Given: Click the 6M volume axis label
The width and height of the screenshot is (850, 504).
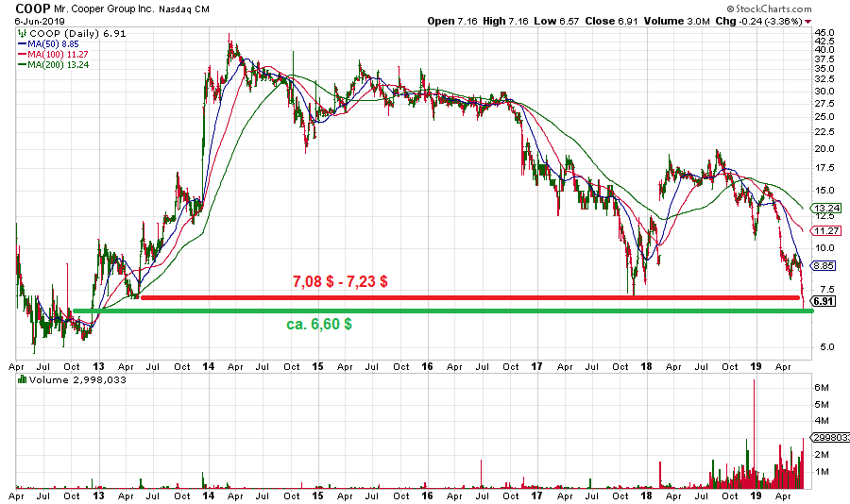Looking at the screenshot, I should (x=822, y=388).
